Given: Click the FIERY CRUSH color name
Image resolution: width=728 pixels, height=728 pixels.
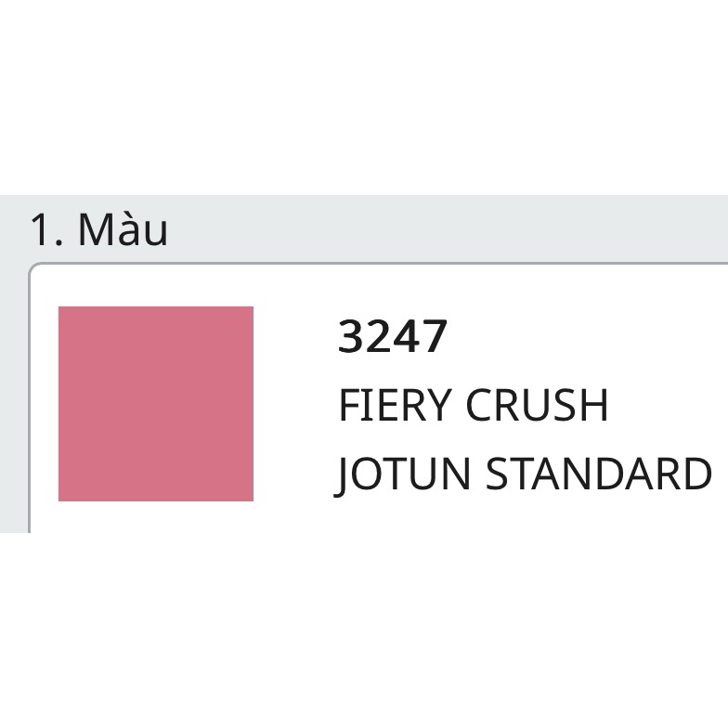Looking at the screenshot, I should tap(473, 405).
